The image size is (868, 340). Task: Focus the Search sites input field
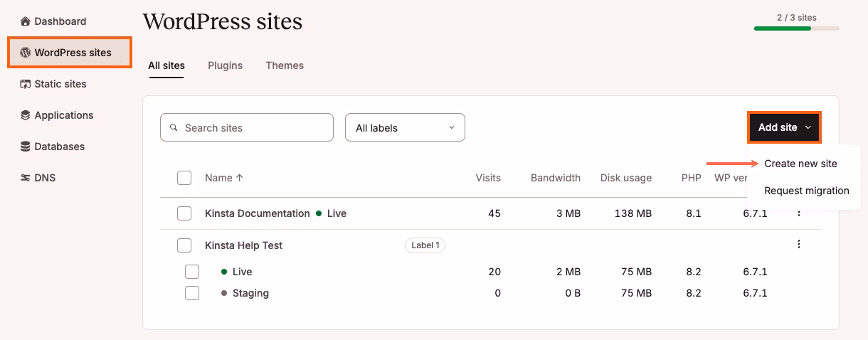247,127
